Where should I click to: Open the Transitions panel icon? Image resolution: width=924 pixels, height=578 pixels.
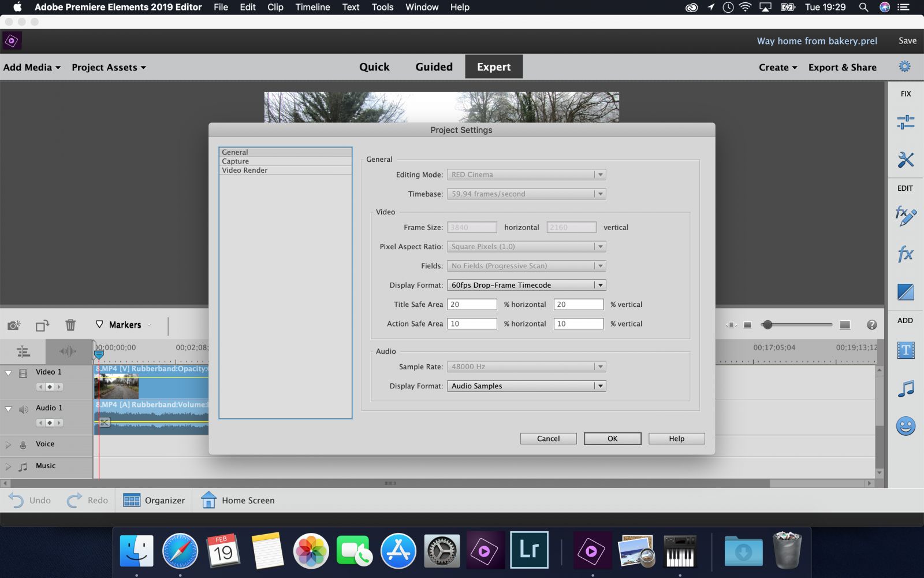906,292
